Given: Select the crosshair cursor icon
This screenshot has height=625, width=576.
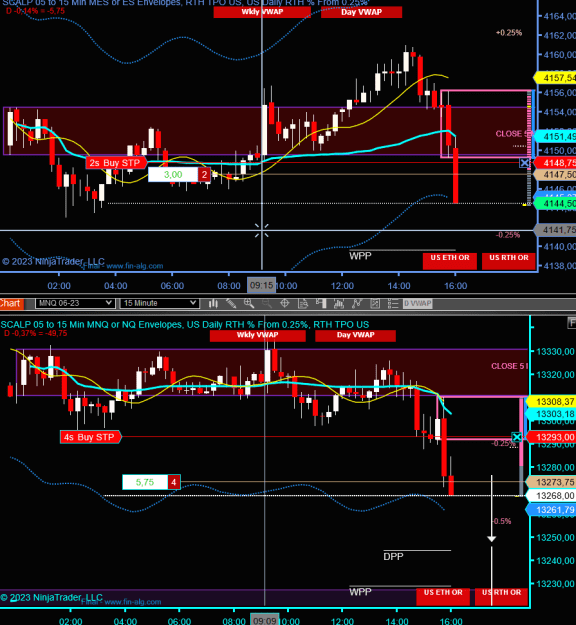Looking at the screenshot, I should 285,304.
